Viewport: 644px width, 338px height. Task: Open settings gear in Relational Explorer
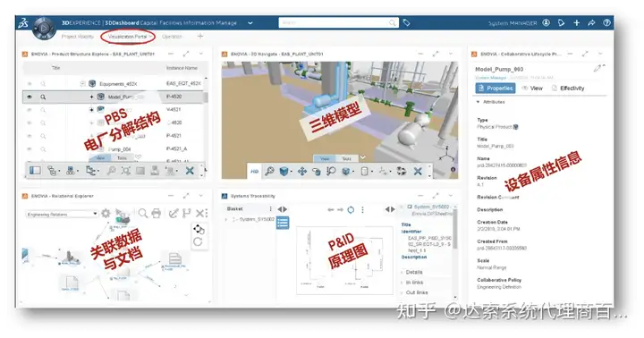pyautogui.click(x=106, y=213)
